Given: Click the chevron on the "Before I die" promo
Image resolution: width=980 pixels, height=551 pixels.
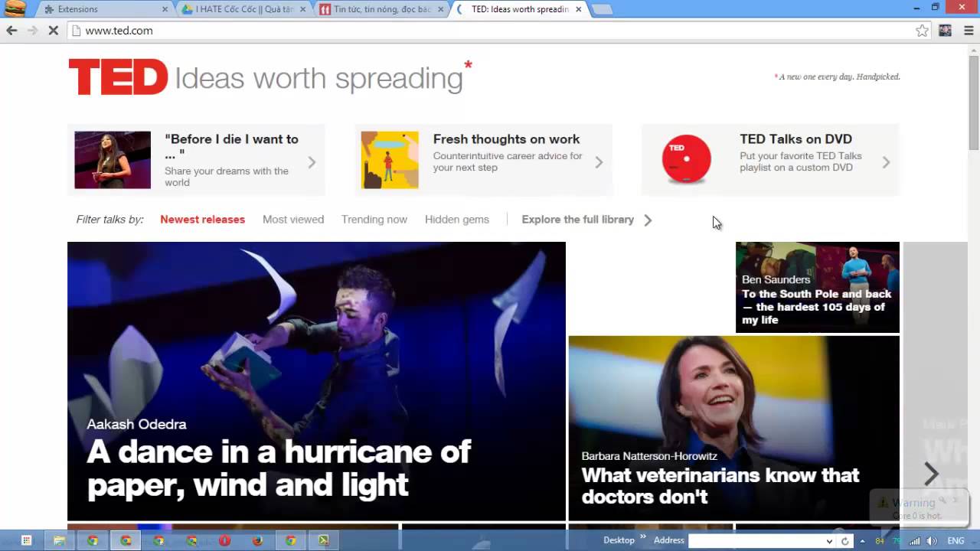Looking at the screenshot, I should pos(312,162).
